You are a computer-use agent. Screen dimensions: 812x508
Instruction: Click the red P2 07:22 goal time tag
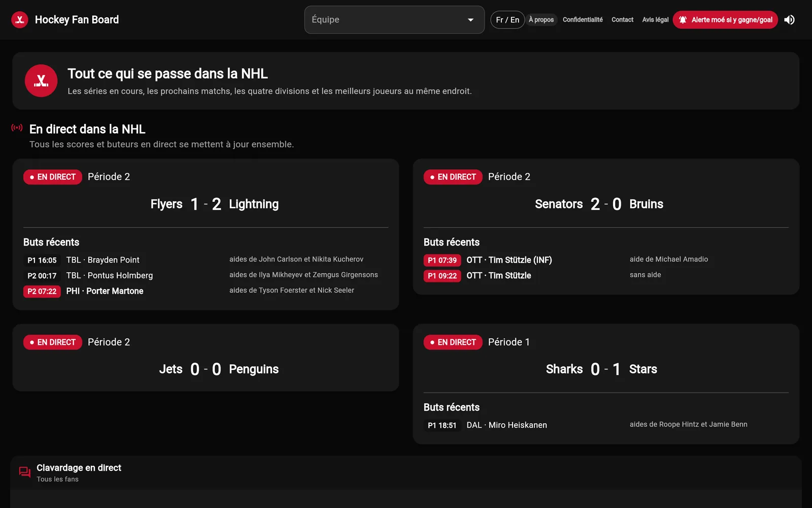click(x=42, y=292)
